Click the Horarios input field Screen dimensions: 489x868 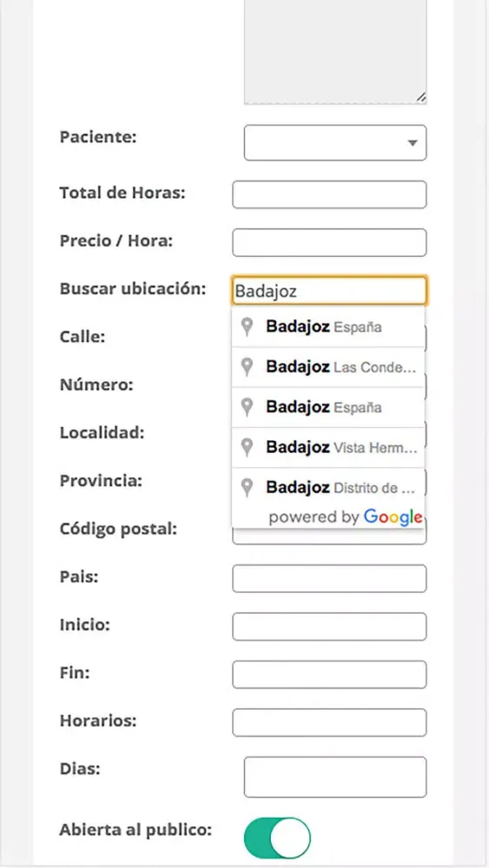pos(329,722)
